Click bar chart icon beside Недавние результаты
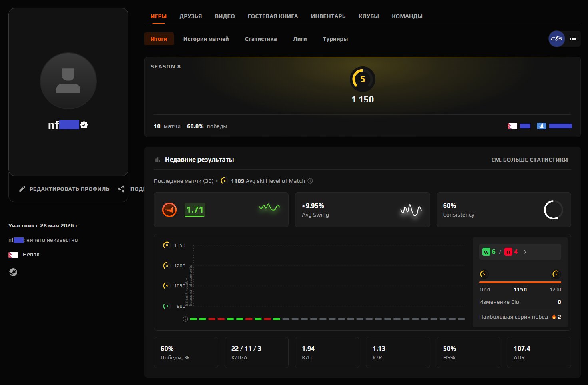Image resolution: width=588 pixels, height=385 pixels. point(158,160)
